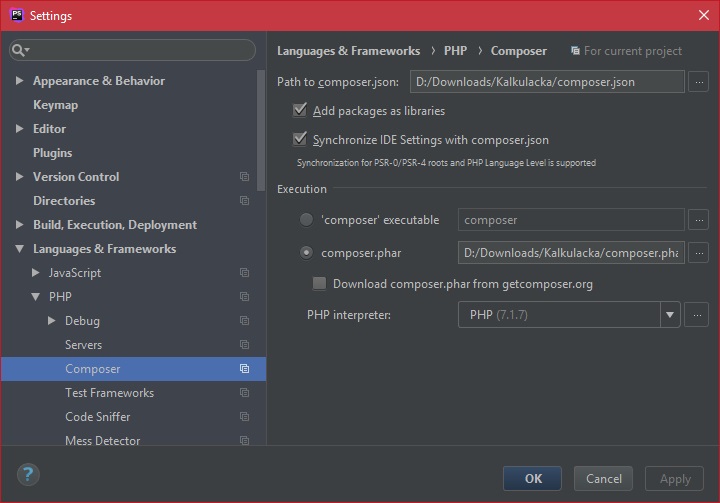
Task: Click project-level icon beside Version Control
Action: pos(244,177)
